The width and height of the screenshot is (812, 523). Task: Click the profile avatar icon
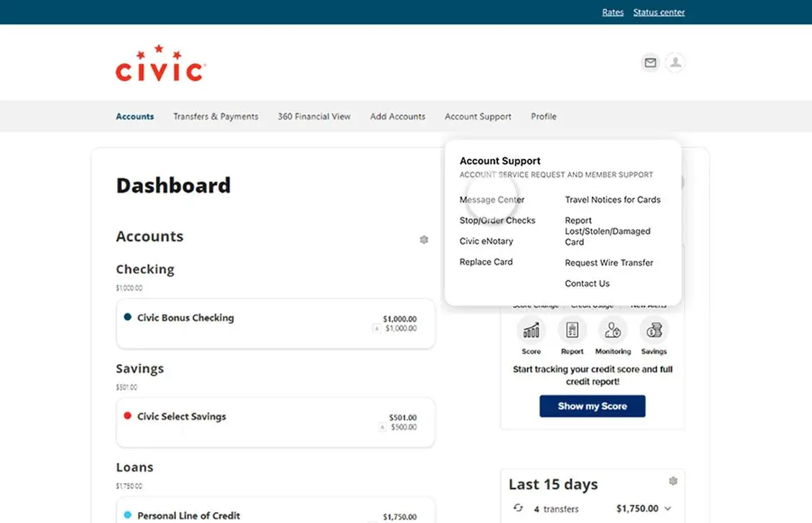point(675,63)
